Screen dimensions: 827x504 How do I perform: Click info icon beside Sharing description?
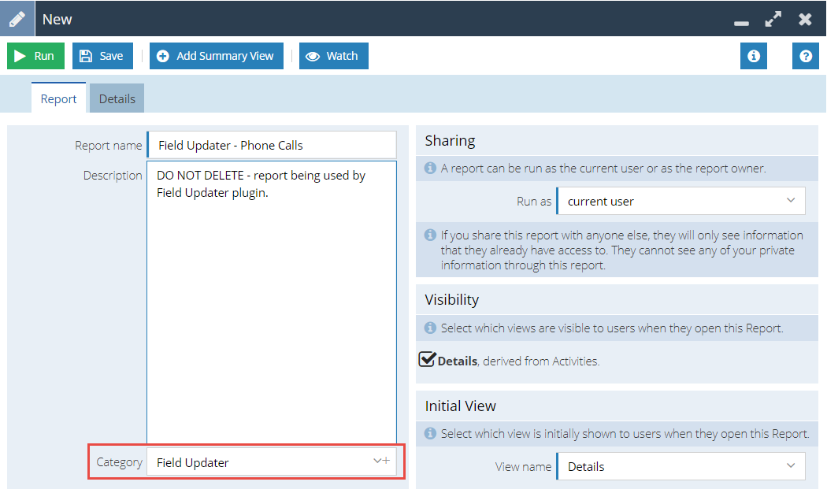click(430, 168)
